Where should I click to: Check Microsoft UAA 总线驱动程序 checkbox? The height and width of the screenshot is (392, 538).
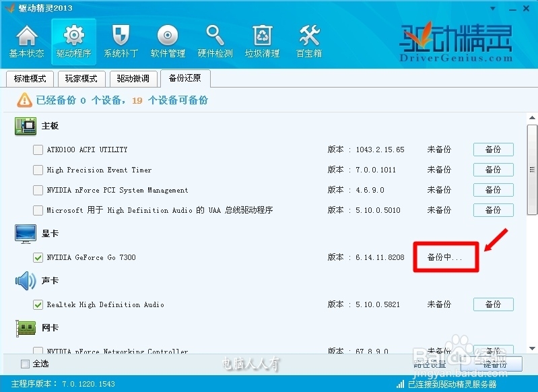pyautogui.click(x=38, y=210)
